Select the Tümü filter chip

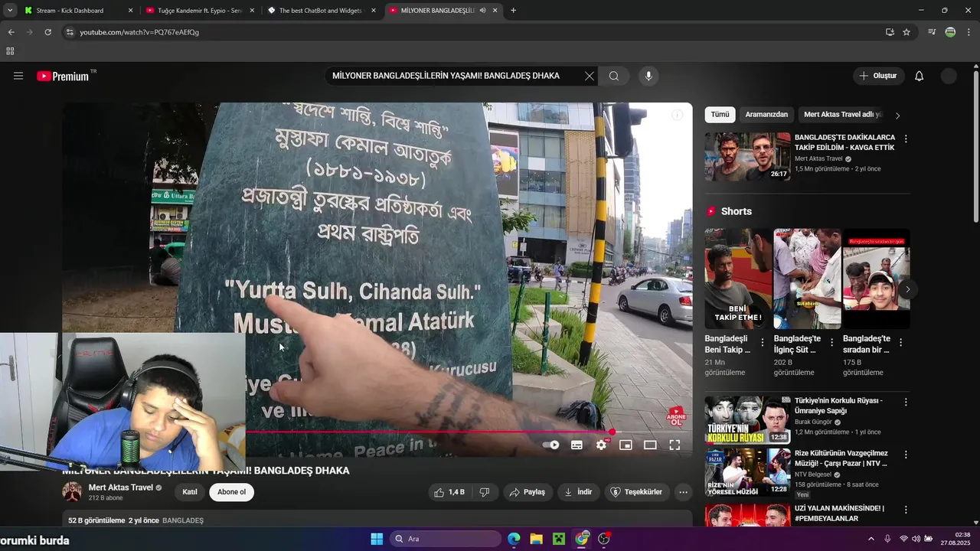click(720, 114)
